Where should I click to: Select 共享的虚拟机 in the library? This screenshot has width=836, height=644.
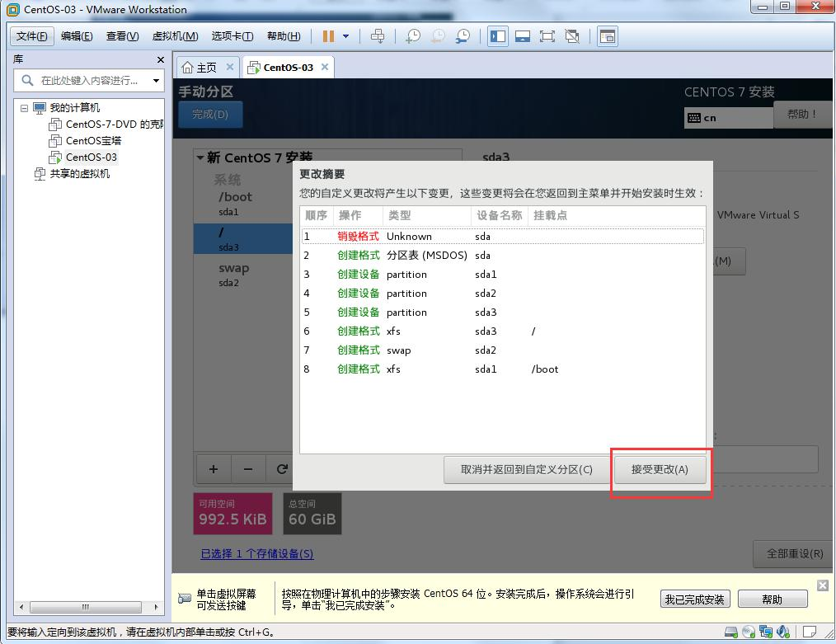72,174
